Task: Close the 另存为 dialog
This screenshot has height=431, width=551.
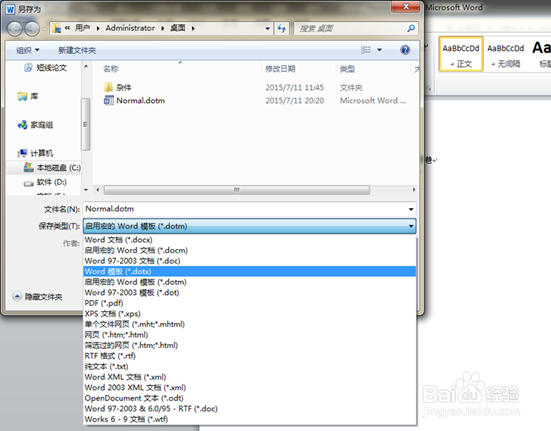Action: [406, 7]
